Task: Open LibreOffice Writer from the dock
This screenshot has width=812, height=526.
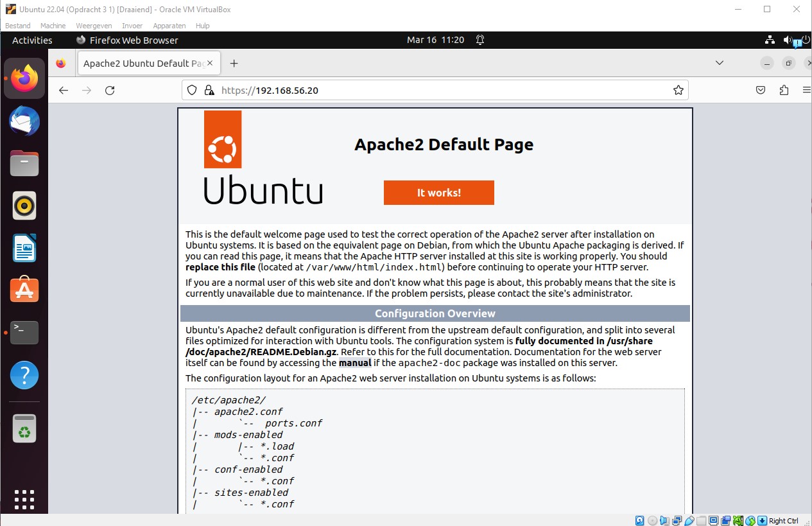Action: point(24,249)
